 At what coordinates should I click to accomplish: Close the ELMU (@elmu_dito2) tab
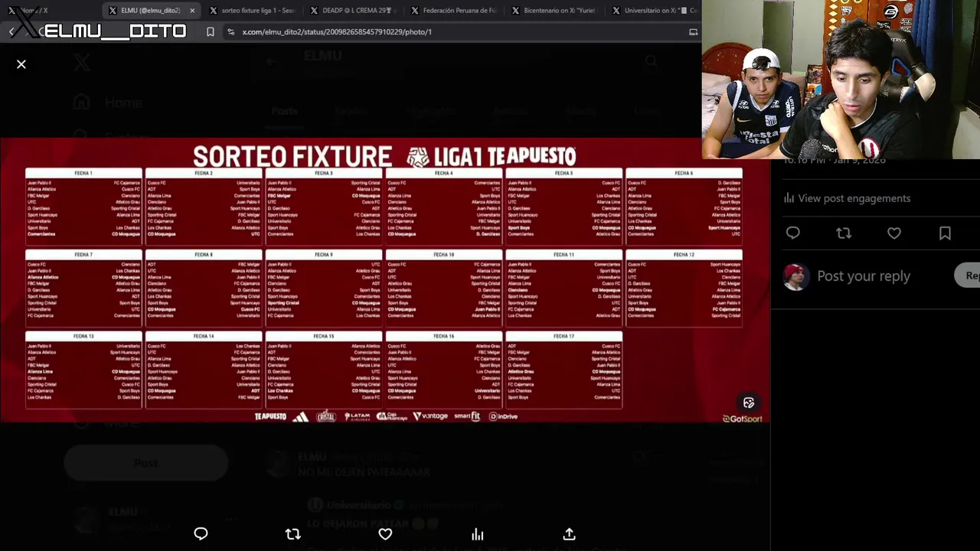(x=192, y=11)
